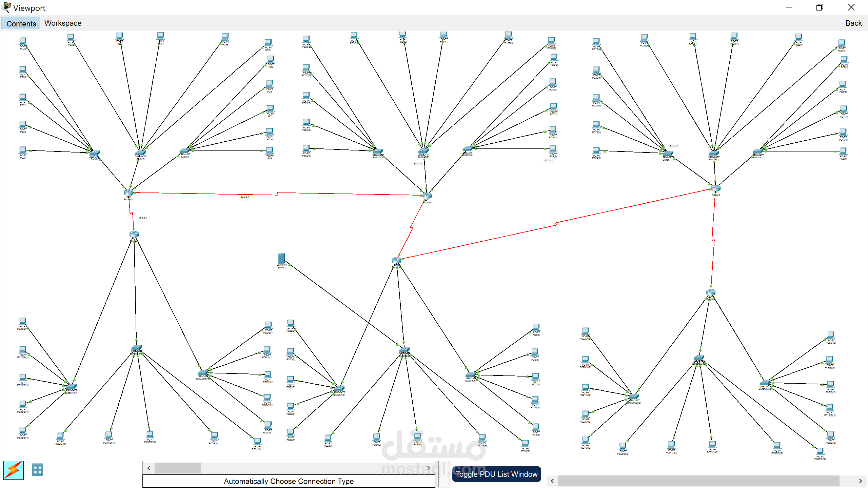Click the PC24 computer icon
Viewport: 868px width, 488px height.
23,150
